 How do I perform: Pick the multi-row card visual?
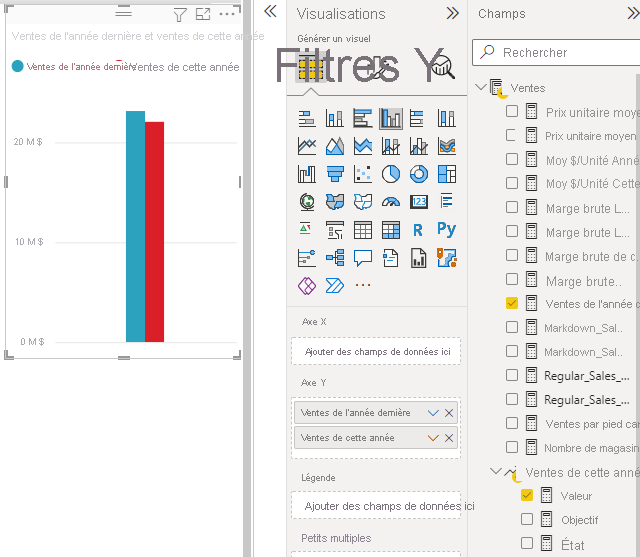click(447, 202)
